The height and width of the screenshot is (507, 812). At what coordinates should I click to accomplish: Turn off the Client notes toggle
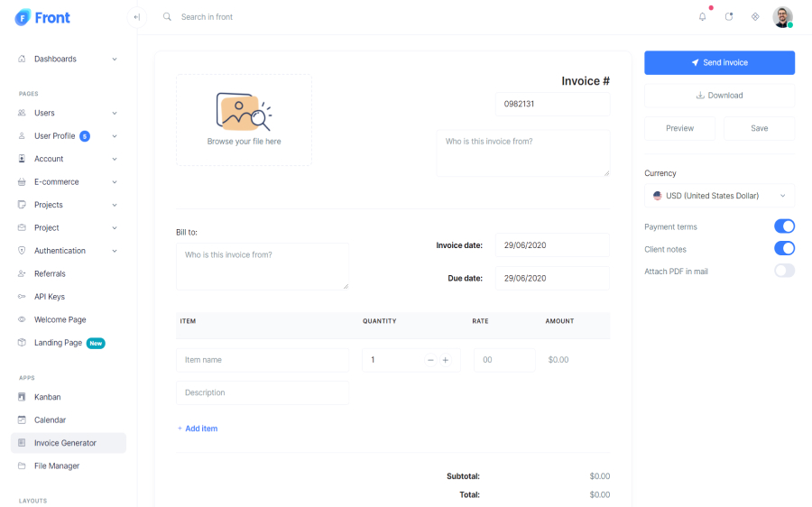point(784,248)
